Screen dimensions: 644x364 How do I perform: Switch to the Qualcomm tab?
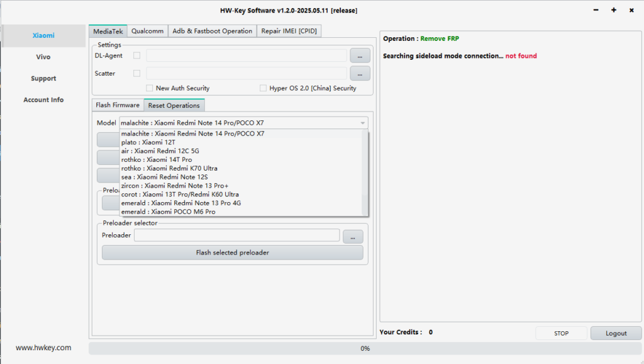point(147,30)
